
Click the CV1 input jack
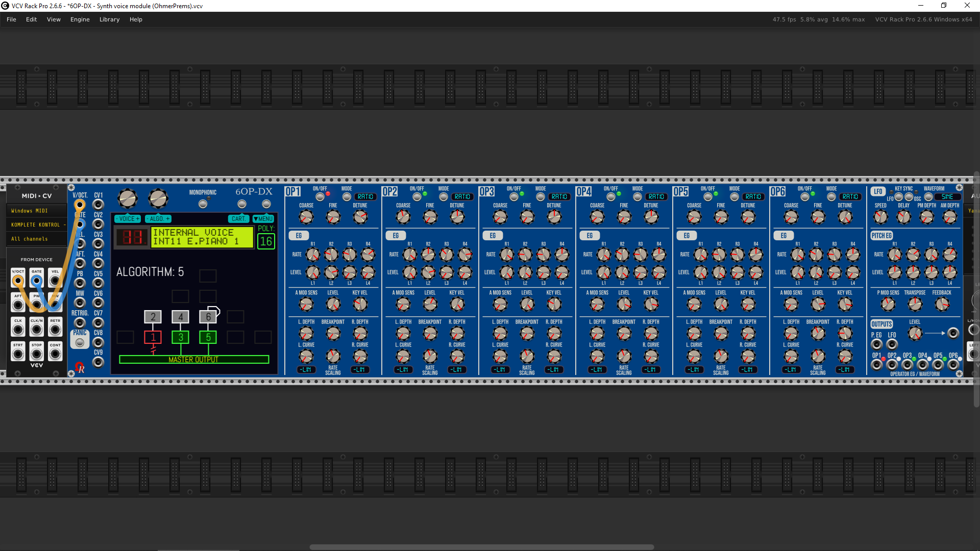coord(98,205)
